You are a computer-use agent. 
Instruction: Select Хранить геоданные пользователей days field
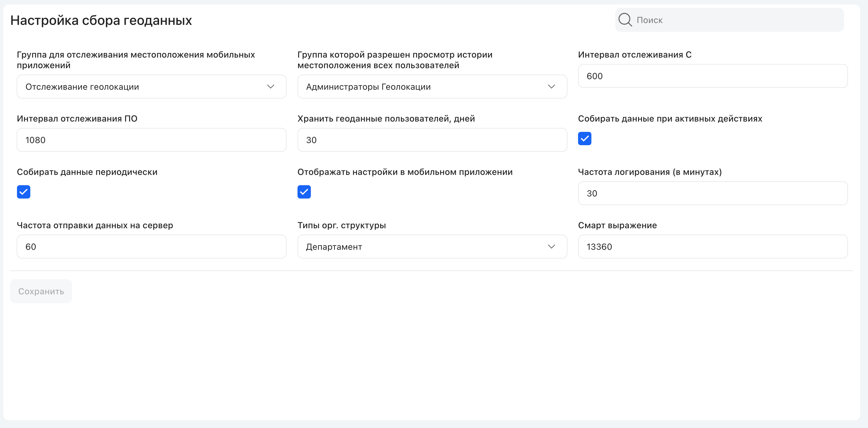pyautogui.click(x=432, y=140)
